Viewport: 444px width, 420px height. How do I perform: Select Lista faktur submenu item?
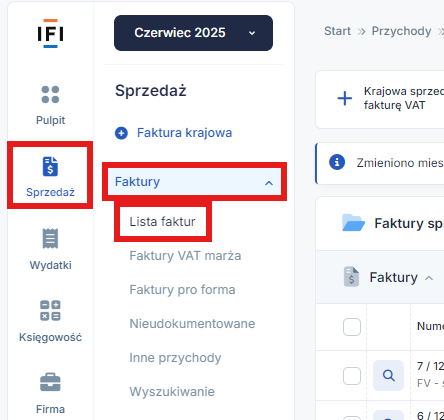coord(162,222)
